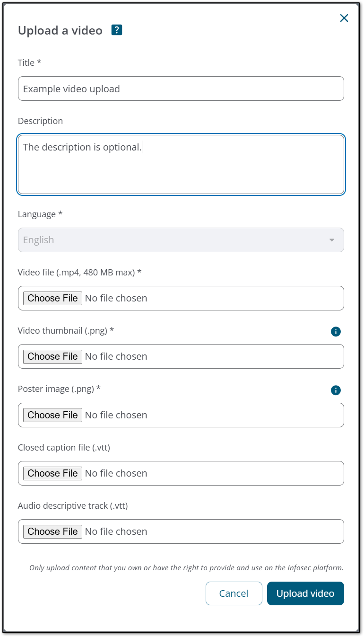
Task: Select the text Example video upload
Action: (x=71, y=88)
